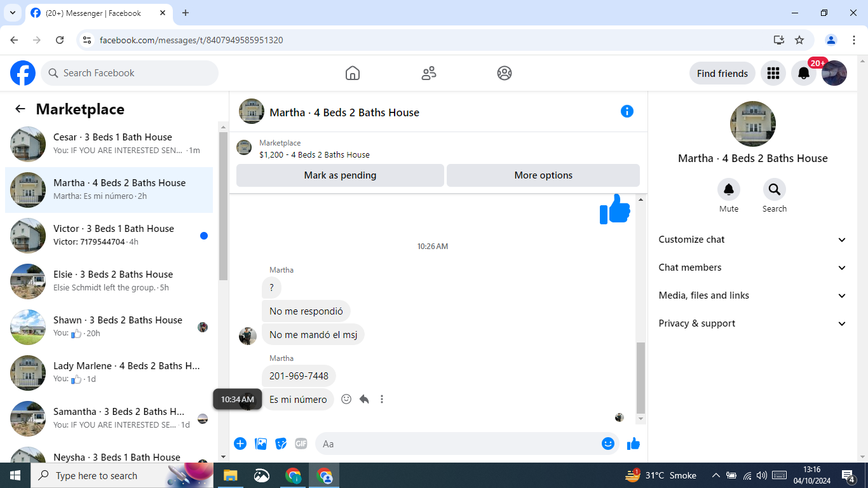Open Lady Marlene 4 Beds 2 Baths chat
Viewport: 868px width, 488px height.
109,373
